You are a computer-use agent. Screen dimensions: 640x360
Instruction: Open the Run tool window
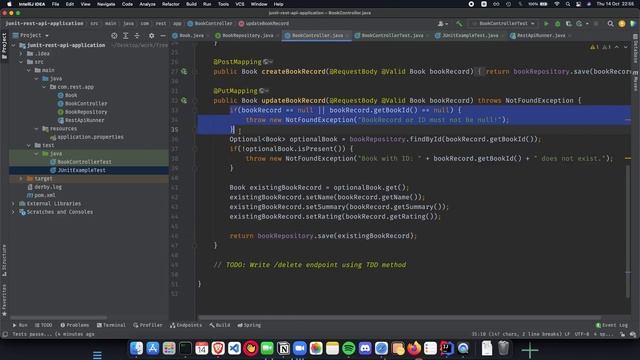click(x=20, y=325)
